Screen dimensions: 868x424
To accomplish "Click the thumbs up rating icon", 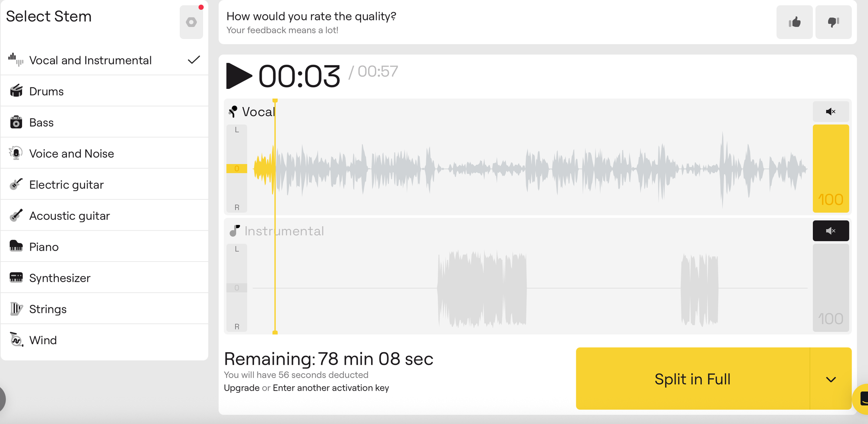I will click(x=794, y=22).
